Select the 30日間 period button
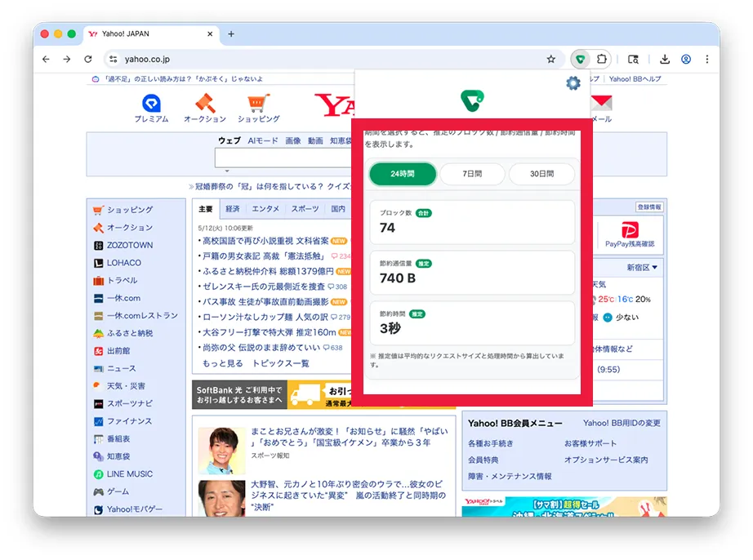 point(541,174)
